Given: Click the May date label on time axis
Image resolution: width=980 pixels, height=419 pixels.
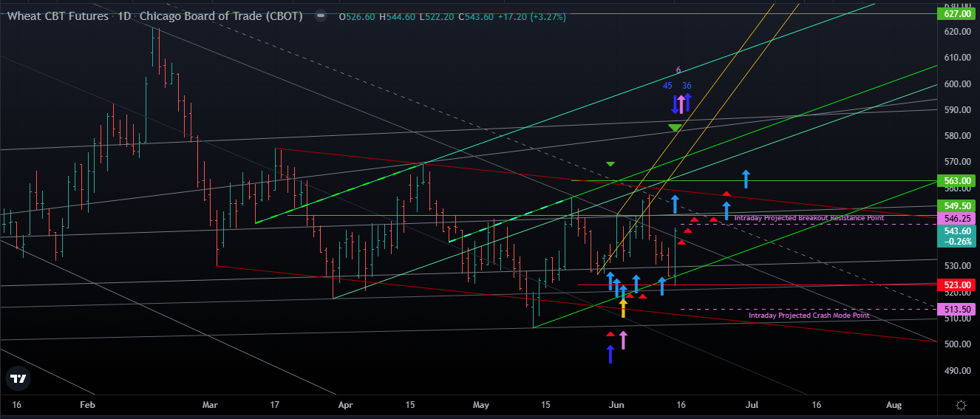Looking at the screenshot, I should click(x=481, y=405).
